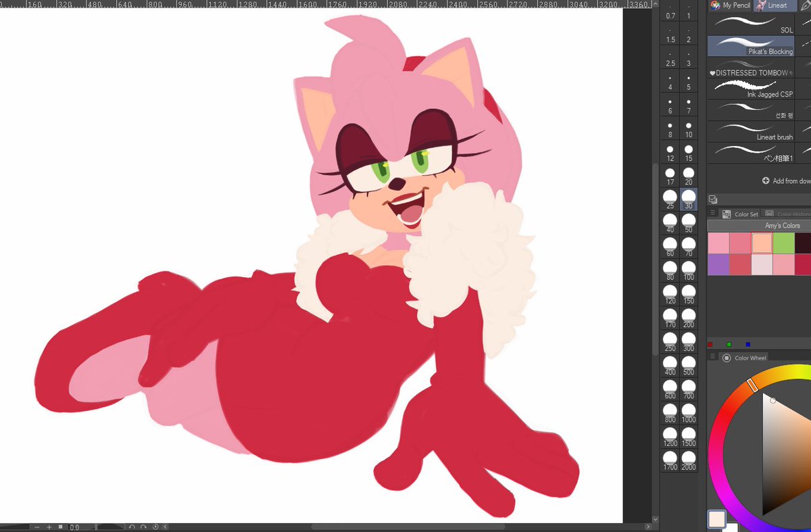Set brush size to 70
Viewport: 811px width, 532px height.
click(x=689, y=248)
